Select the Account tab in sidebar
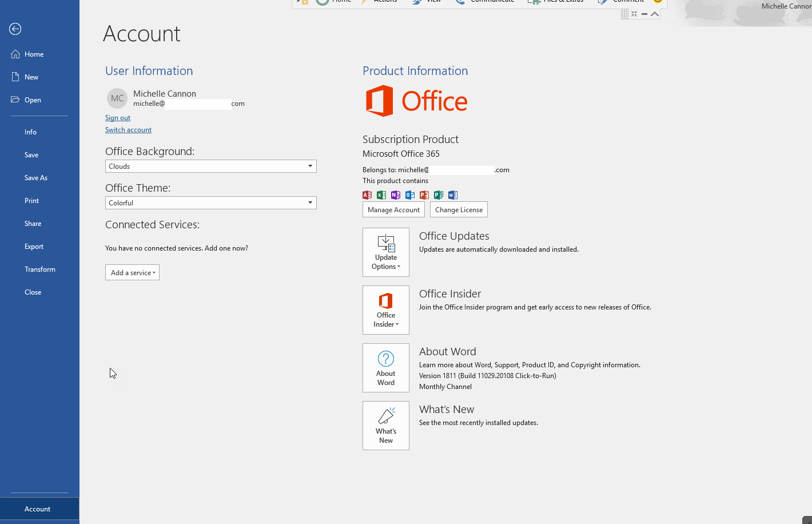812x524 pixels. tap(39, 509)
